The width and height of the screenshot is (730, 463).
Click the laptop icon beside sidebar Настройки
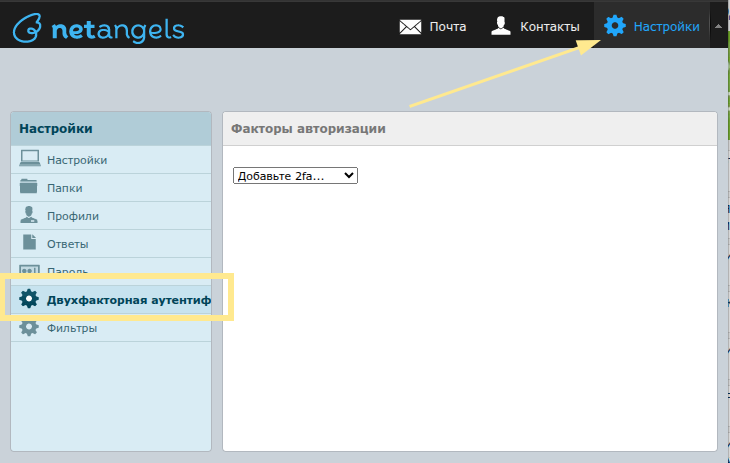tap(29, 159)
